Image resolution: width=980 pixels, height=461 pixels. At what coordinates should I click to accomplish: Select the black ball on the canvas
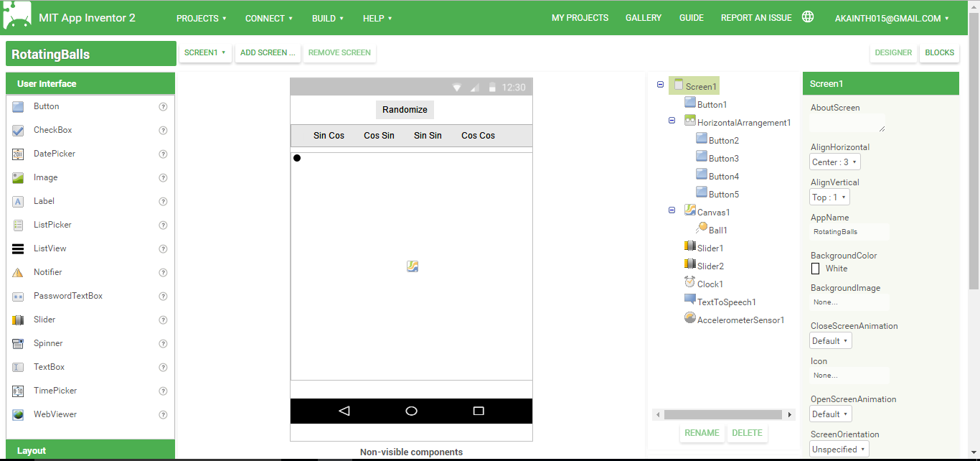[297, 158]
